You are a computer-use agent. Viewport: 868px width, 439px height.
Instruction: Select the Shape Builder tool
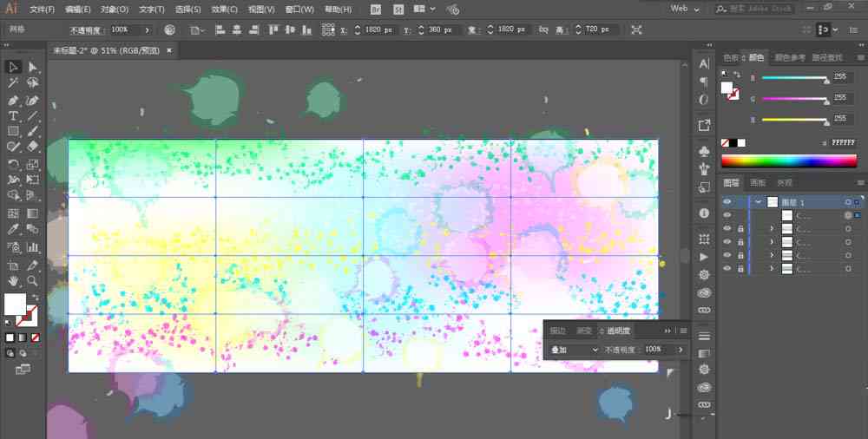(13, 195)
